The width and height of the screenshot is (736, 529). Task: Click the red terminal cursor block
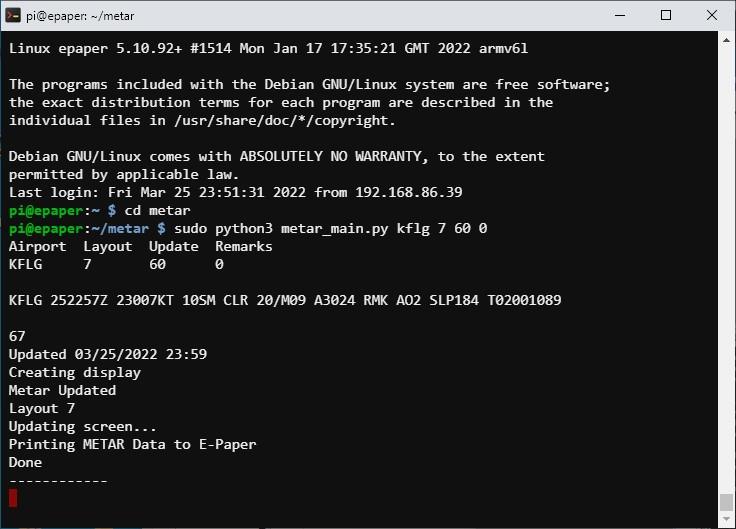tap(13, 498)
